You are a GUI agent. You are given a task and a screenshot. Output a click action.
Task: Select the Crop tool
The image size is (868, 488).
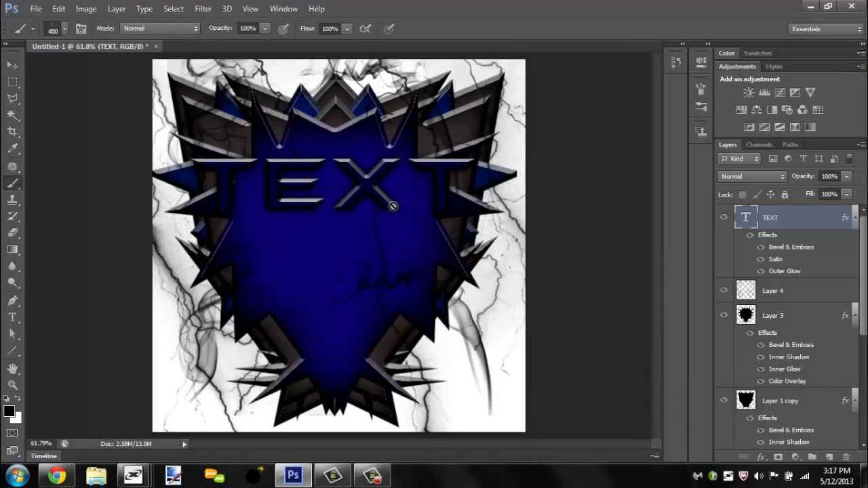(12, 131)
